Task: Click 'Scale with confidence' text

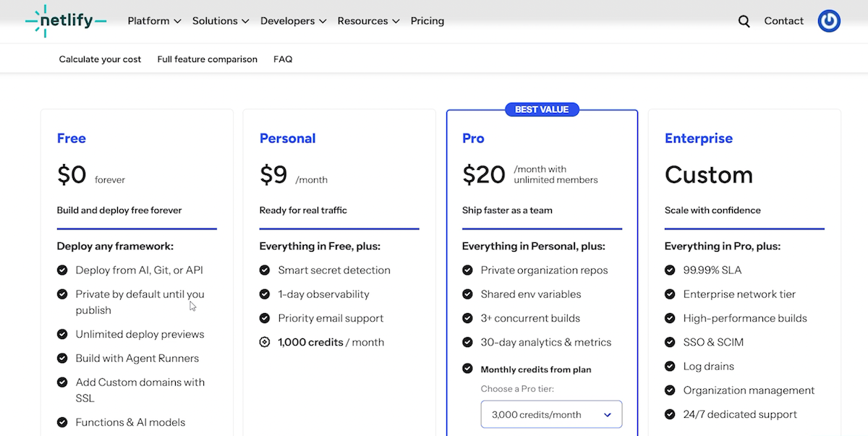Action: pyautogui.click(x=712, y=210)
